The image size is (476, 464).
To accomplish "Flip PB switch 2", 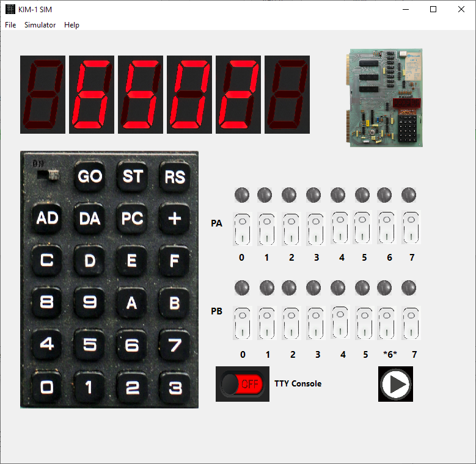I will 291,323.
